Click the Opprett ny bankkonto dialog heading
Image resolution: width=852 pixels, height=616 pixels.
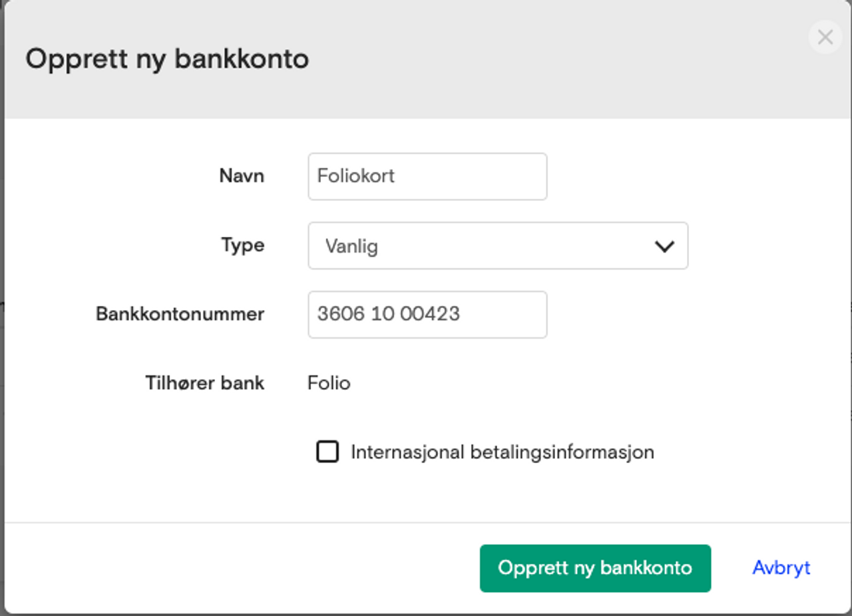point(167,59)
